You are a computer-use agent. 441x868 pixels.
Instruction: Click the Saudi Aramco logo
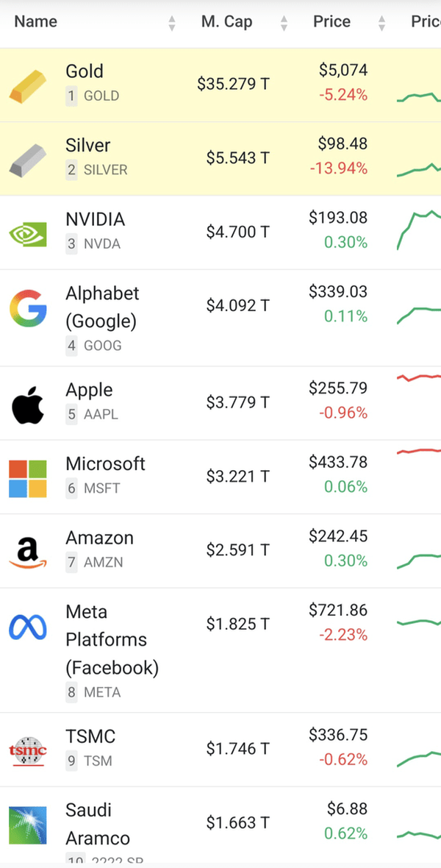tap(28, 825)
